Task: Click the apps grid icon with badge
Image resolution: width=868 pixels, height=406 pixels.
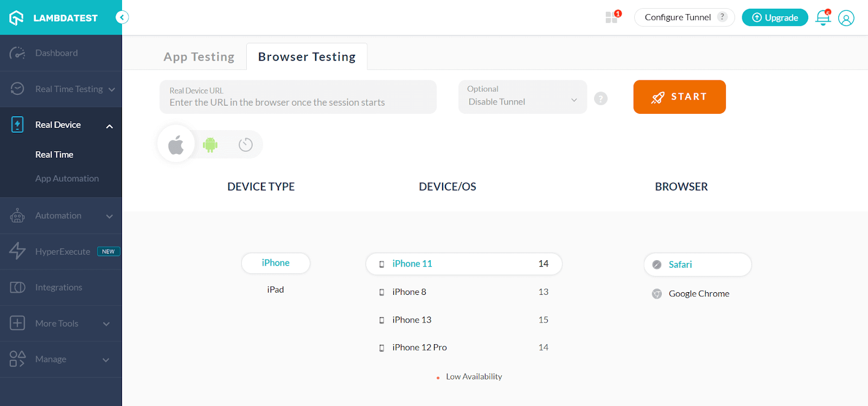Action: pos(612,17)
